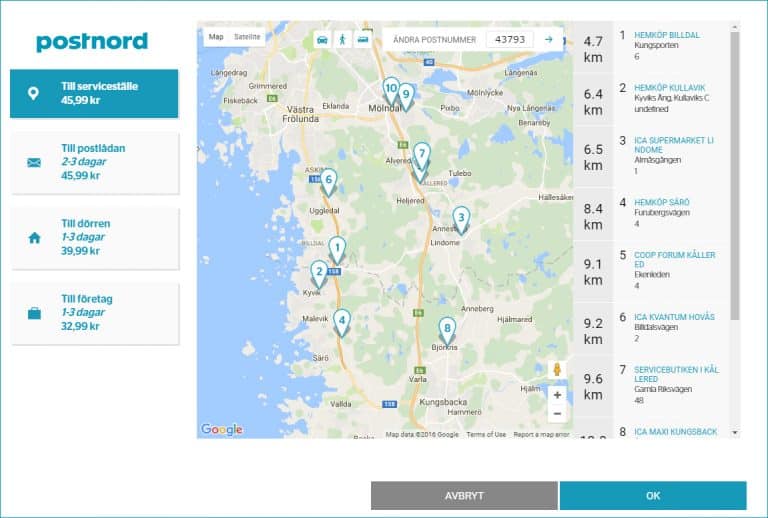Open Terms of Use link
Image resolution: width=768 pixels, height=518 pixels.
(x=486, y=435)
